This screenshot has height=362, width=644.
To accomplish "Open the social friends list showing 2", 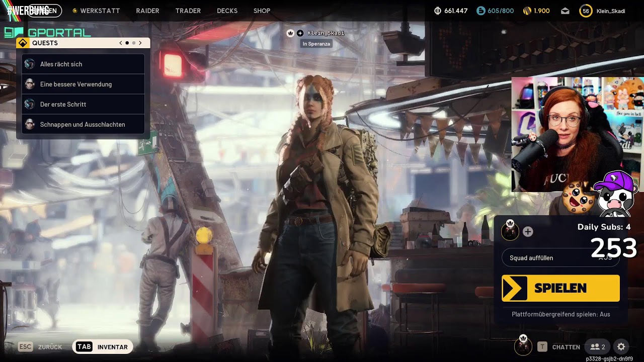I will [x=598, y=347].
